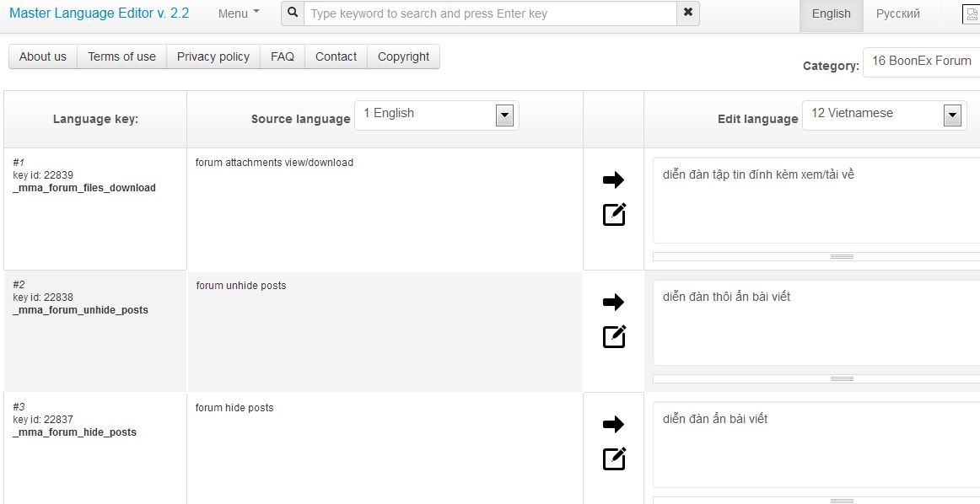980x504 pixels.
Task: Switch to the Русский language tab
Action: pyautogui.click(x=897, y=13)
